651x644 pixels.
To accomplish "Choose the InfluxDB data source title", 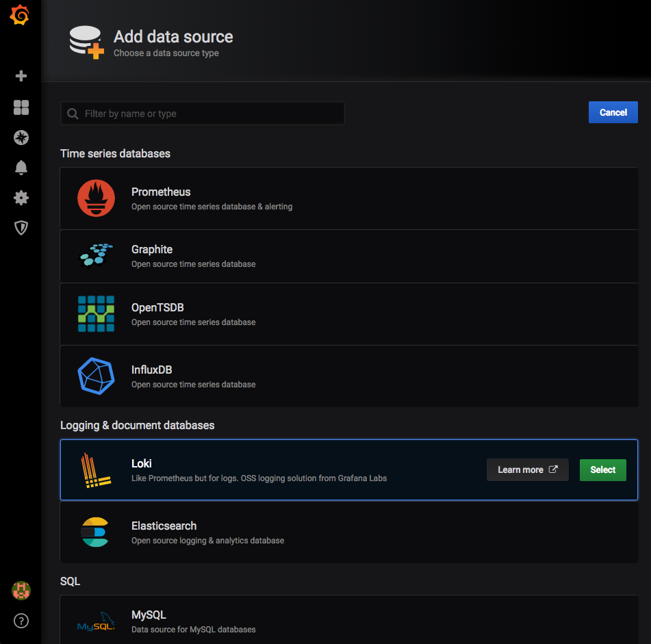I will pos(151,370).
